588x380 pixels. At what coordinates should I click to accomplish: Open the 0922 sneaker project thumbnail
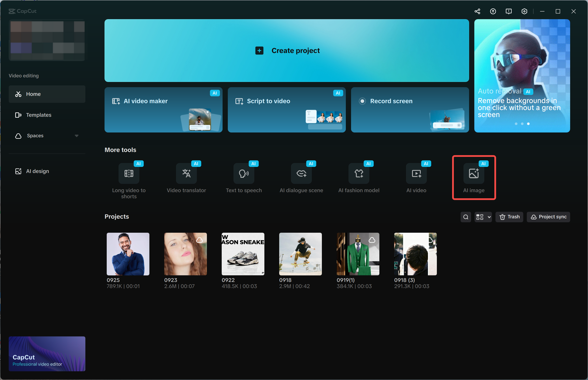[x=243, y=254]
